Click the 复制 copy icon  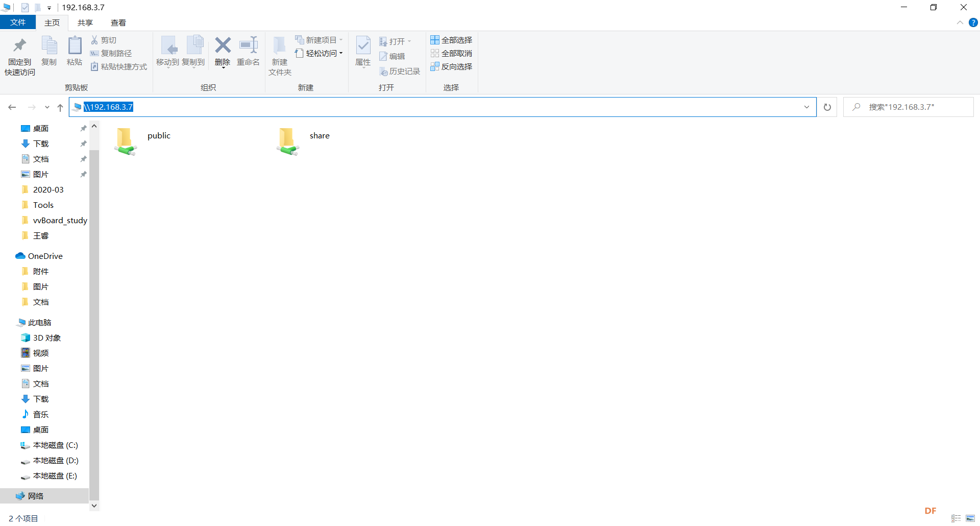(x=49, y=46)
